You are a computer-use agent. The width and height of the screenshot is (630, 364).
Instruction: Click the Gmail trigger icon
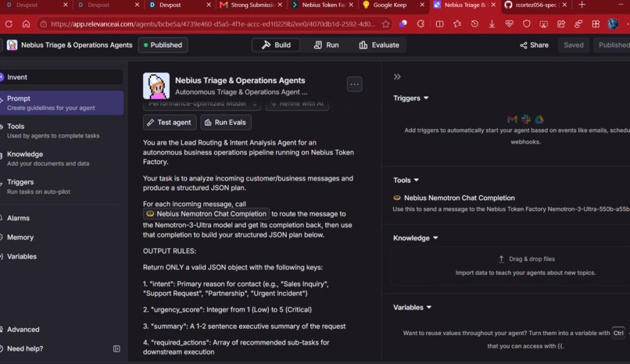[512, 120]
